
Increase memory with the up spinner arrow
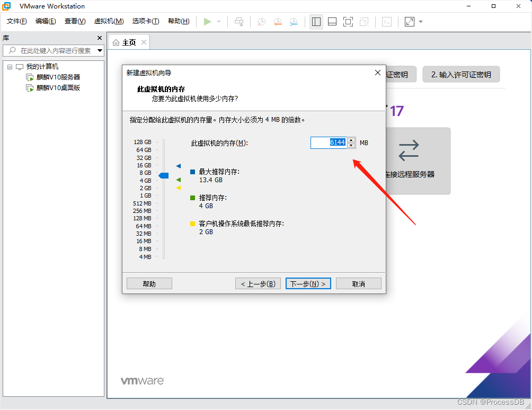pos(351,140)
